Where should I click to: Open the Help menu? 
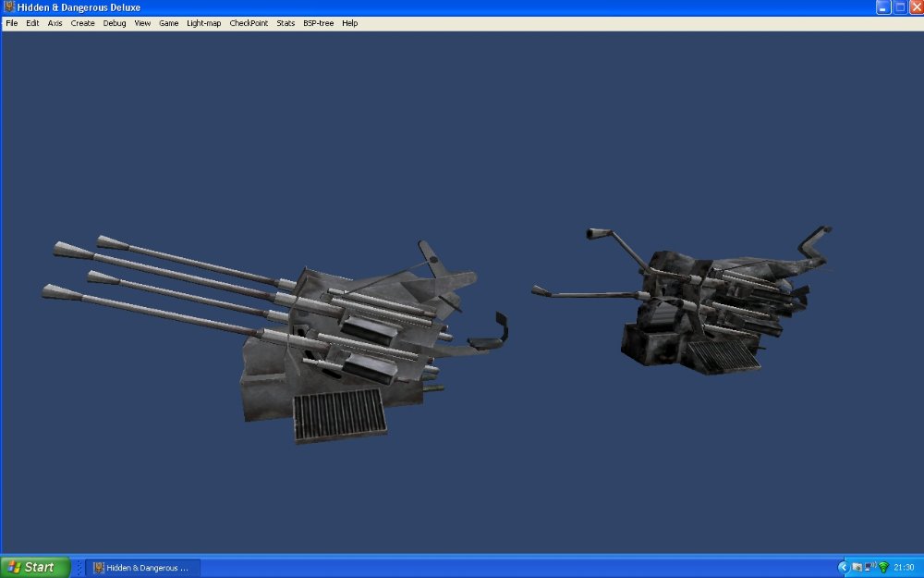pyautogui.click(x=349, y=23)
